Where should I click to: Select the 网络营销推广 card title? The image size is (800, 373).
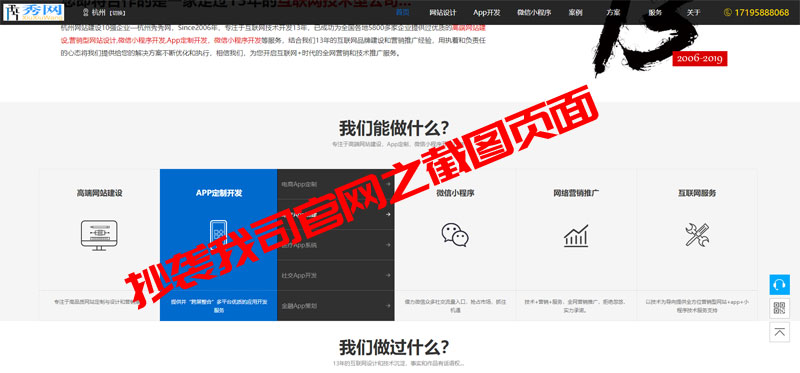[x=576, y=193]
